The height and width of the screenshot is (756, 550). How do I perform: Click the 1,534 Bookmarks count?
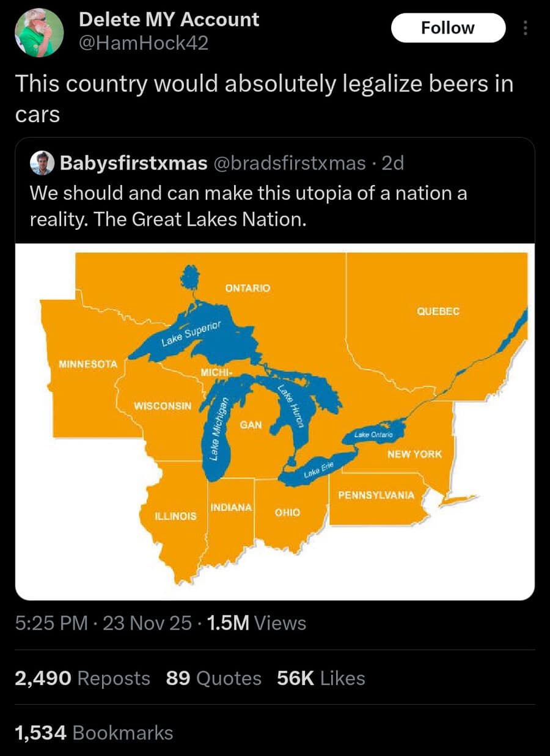pyautogui.click(x=94, y=733)
